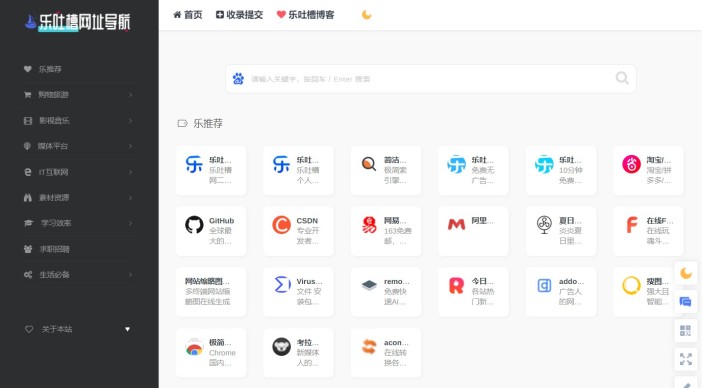
Task: Open the addo... 广告人 card
Action: pyautogui.click(x=561, y=292)
